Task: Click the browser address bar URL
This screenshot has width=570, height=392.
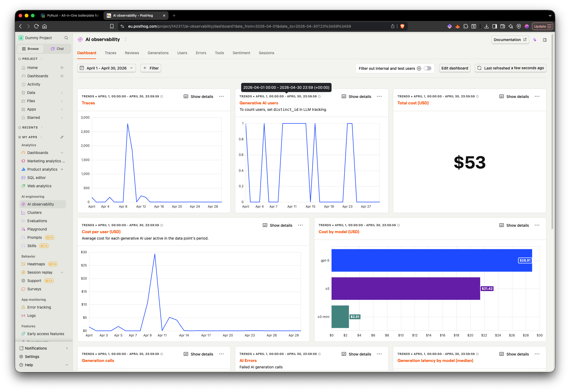Action: 239,26
